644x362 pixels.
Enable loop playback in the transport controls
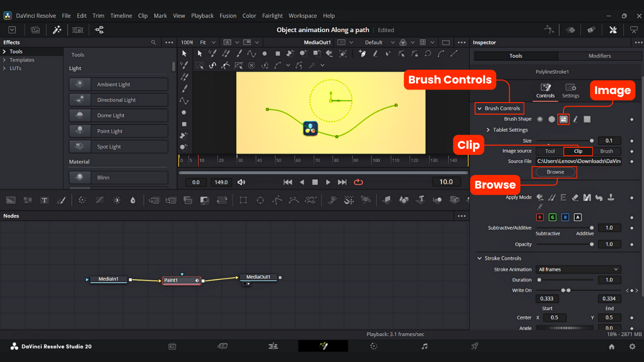(358, 182)
